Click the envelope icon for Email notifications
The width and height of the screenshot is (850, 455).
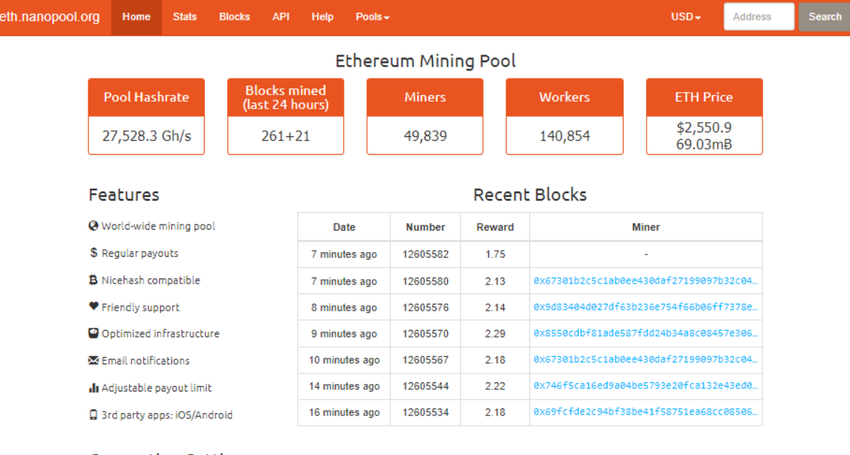[93, 361]
